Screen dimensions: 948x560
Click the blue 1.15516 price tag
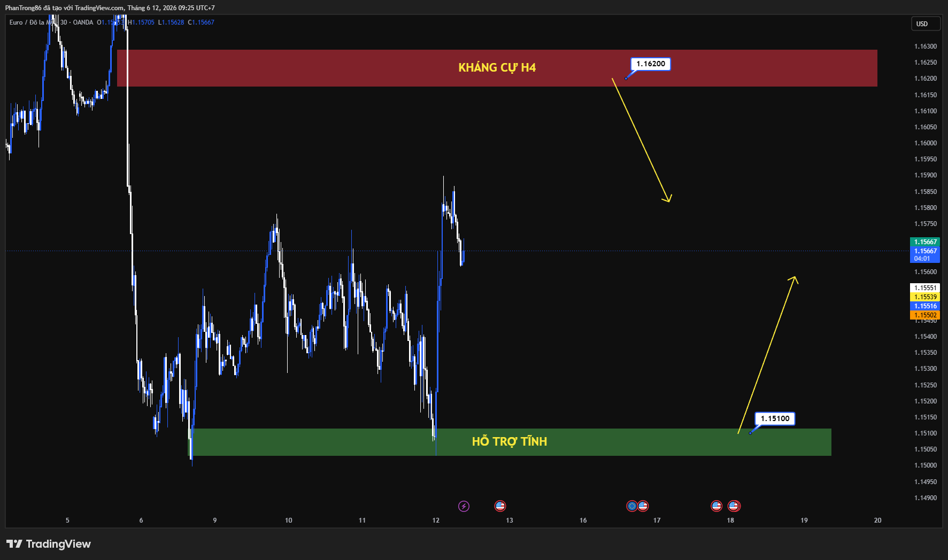(x=925, y=306)
